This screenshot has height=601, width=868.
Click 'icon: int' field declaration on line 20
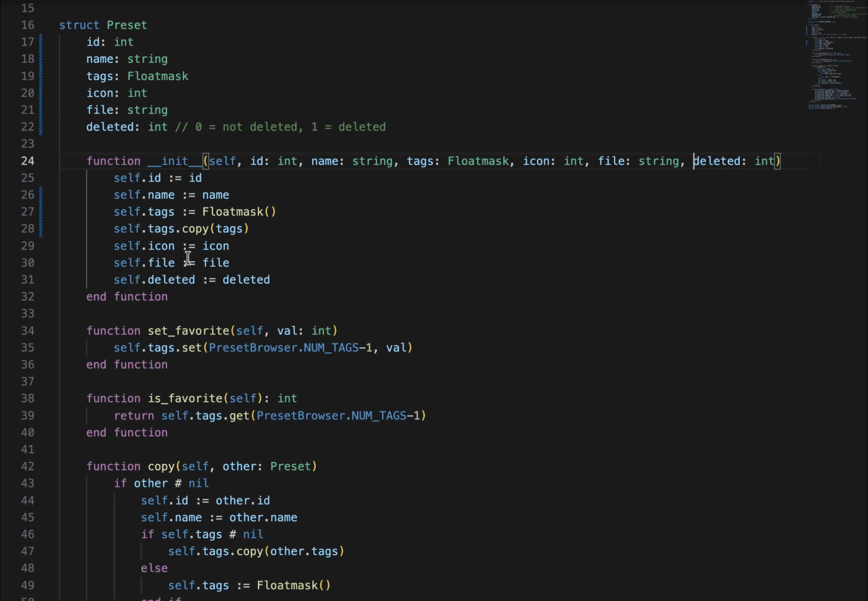click(117, 93)
